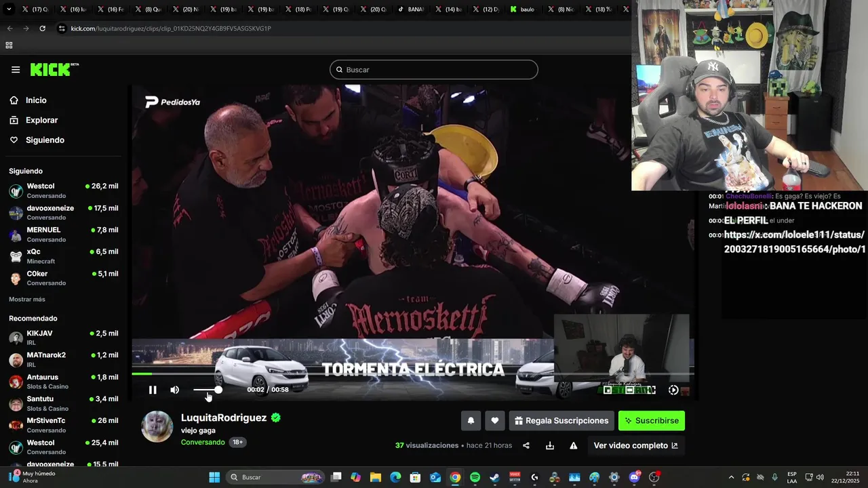Image resolution: width=868 pixels, height=488 pixels.
Task: Open the playback speed settings icon
Action: 673,390
